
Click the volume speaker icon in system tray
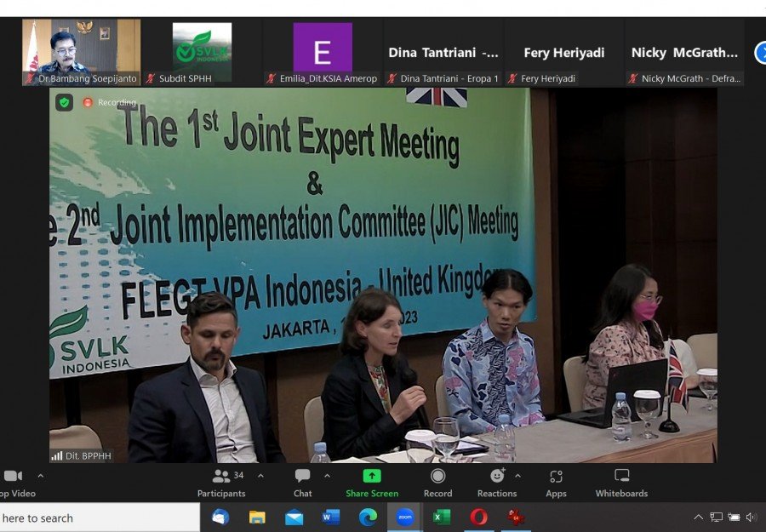[x=752, y=517]
